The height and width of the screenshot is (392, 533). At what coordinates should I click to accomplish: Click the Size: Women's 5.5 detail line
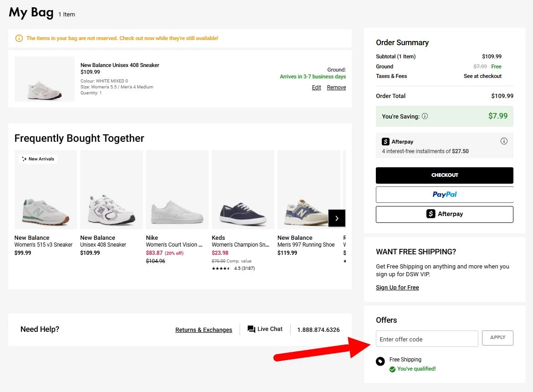pyautogui.click(x=117, y=87)
